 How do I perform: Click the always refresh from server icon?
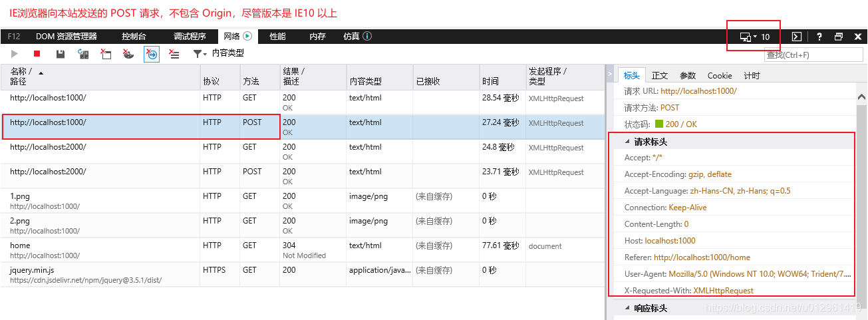83,54
